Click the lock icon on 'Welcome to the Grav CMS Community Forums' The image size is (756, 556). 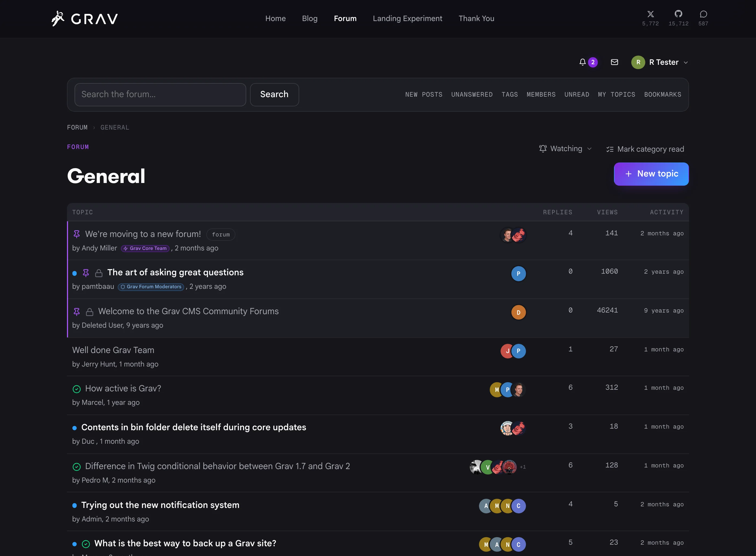90,312
